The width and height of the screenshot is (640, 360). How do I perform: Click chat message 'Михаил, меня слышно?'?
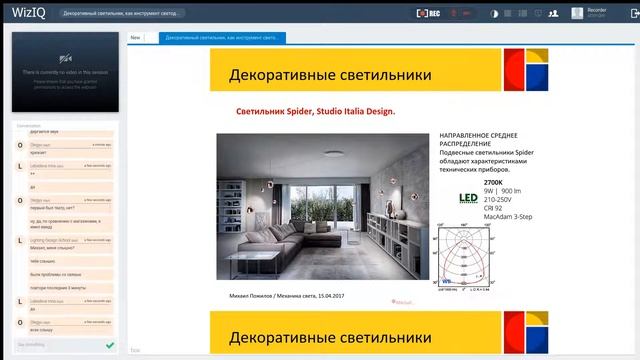point(52,248)
